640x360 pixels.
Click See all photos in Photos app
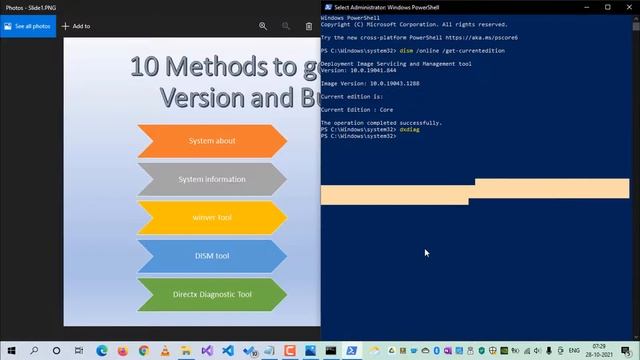[x=28, y=26]
